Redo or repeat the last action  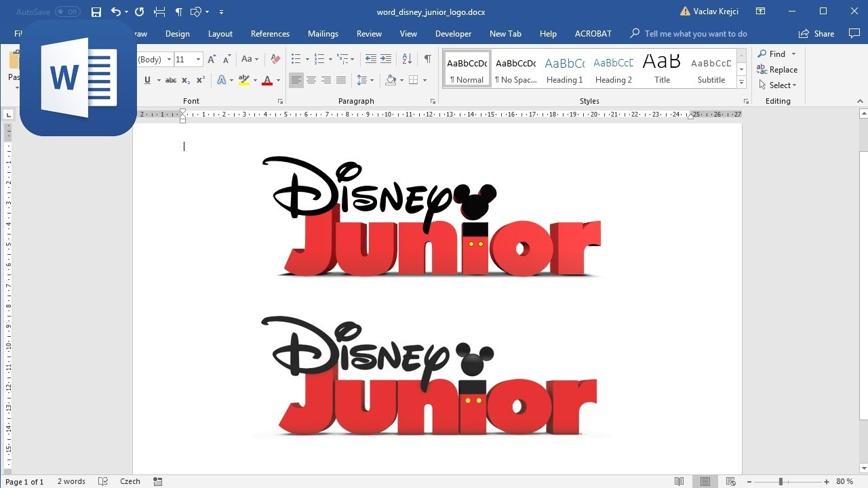coord(139,12)
